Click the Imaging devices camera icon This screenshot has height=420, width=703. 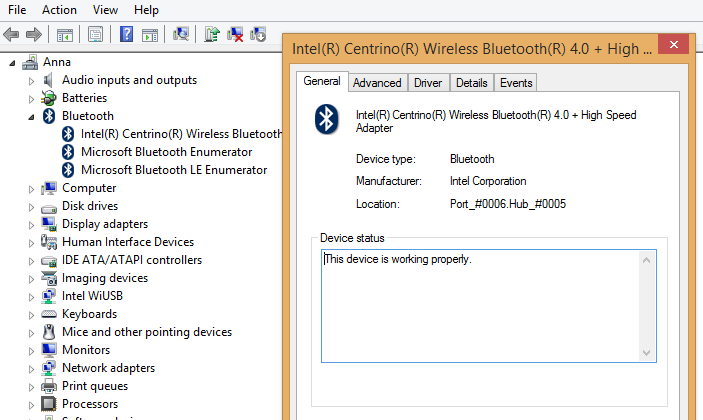pos(49,278)
